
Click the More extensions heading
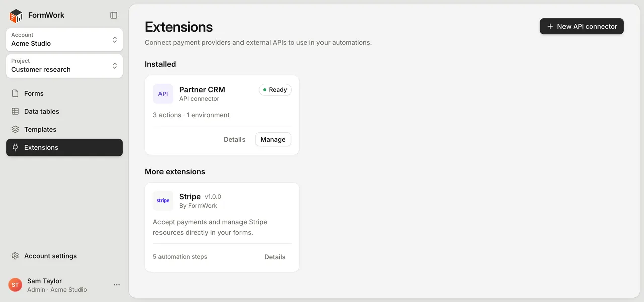(175, 172)
